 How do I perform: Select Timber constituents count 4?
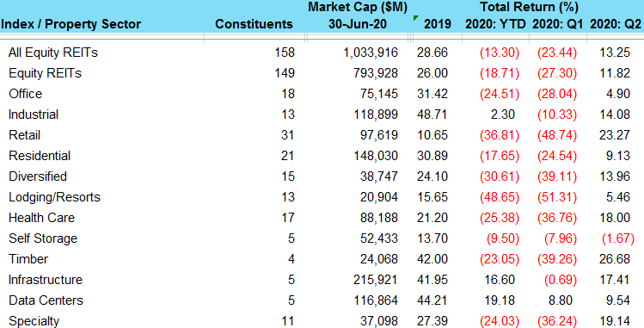(291, 259)
